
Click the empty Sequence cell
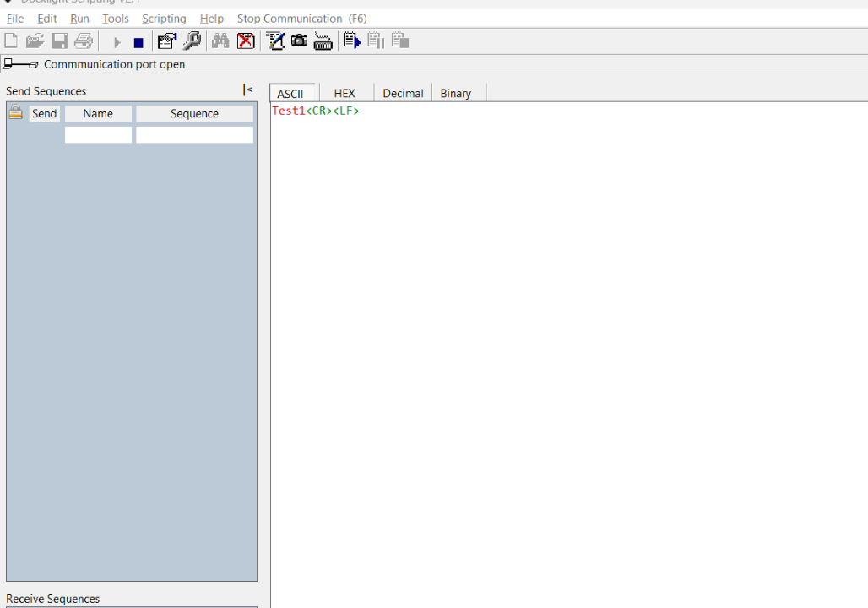[194, 134]
